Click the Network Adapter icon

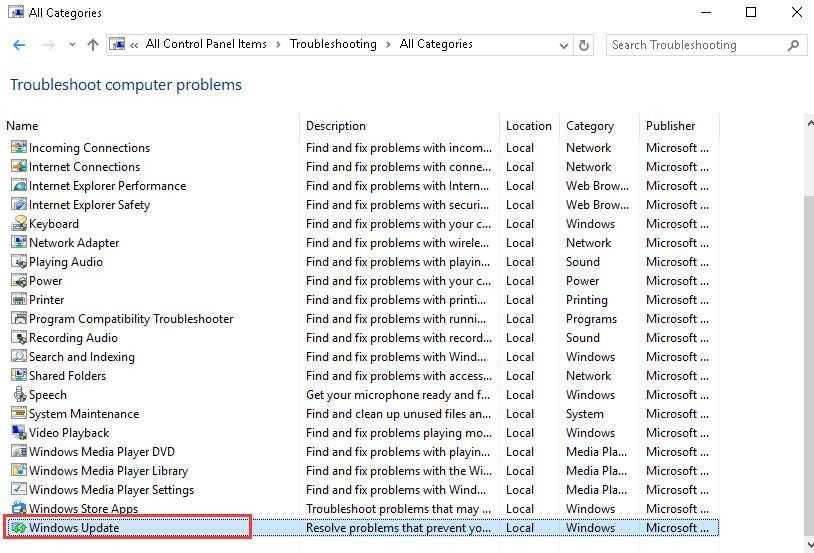click(18, 243)
